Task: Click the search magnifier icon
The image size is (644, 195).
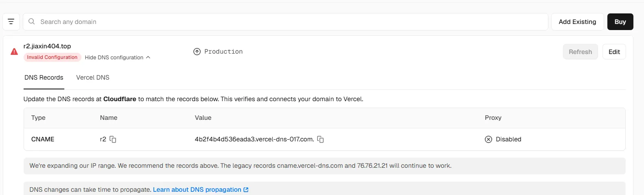Action: 31,22
